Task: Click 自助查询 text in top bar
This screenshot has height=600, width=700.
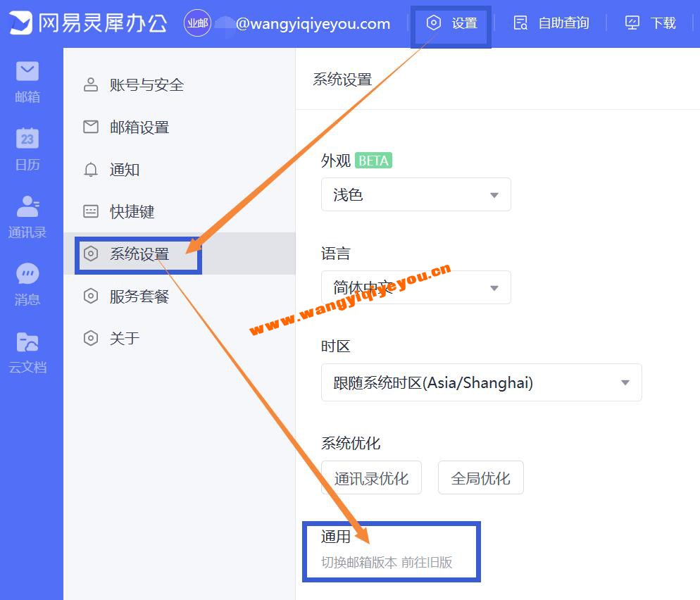Action: pos(563,23)
